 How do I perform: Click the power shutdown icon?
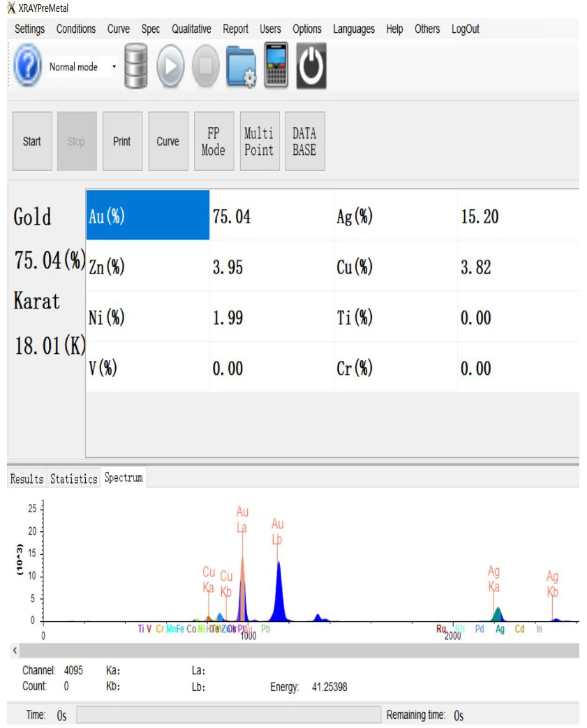311,66
